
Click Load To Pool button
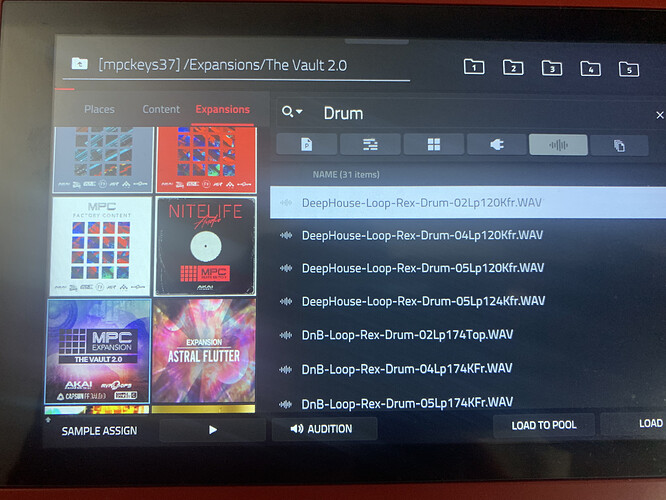544,425
